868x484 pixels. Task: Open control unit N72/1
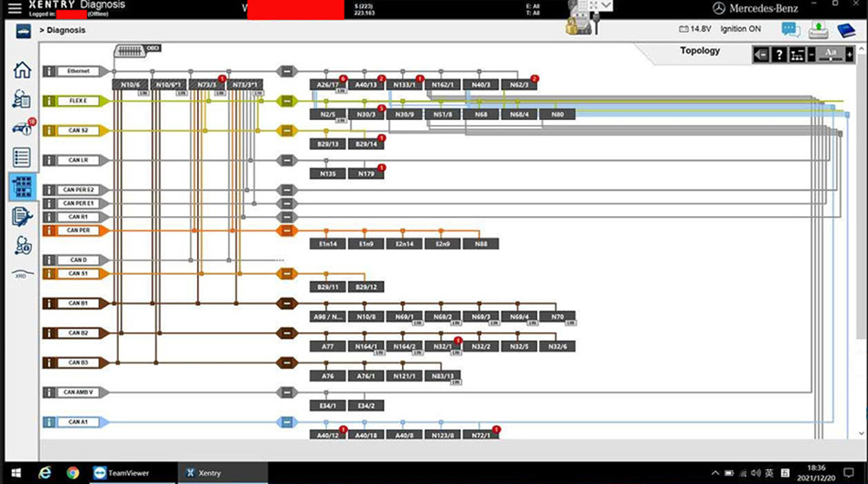point(481,435)
